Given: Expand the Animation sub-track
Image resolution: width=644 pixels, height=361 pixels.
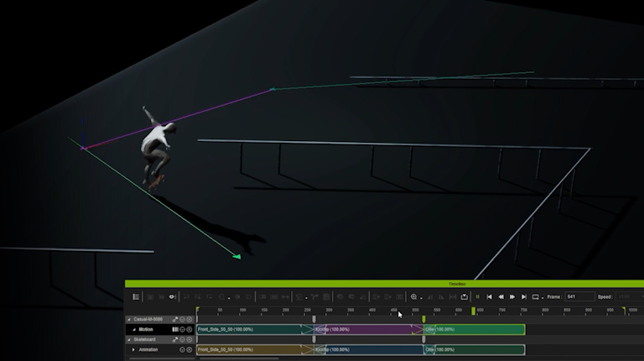Looking at the screenshot, I should 133,349.
